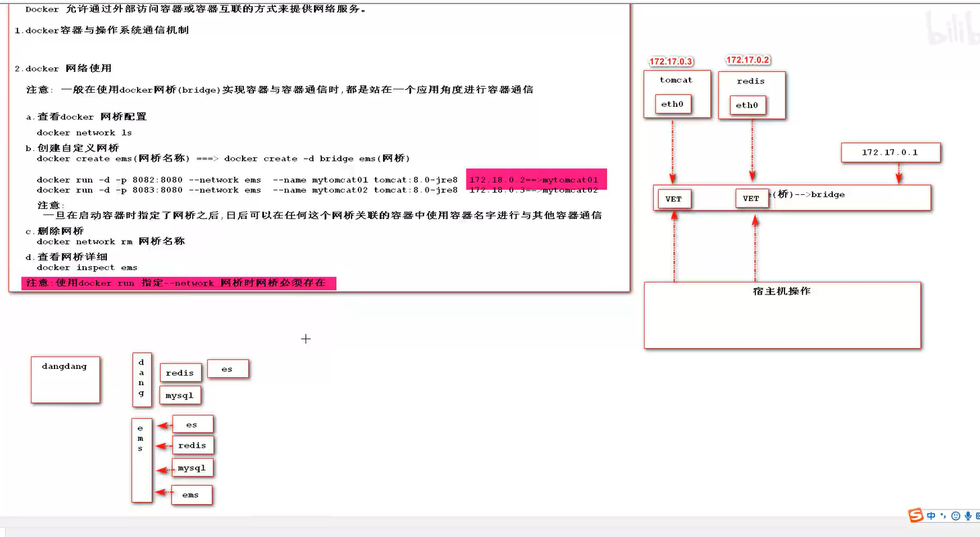Click the 'docker create ems(网桥名称)' command line
980x537 pixels.
click(223, 159)
